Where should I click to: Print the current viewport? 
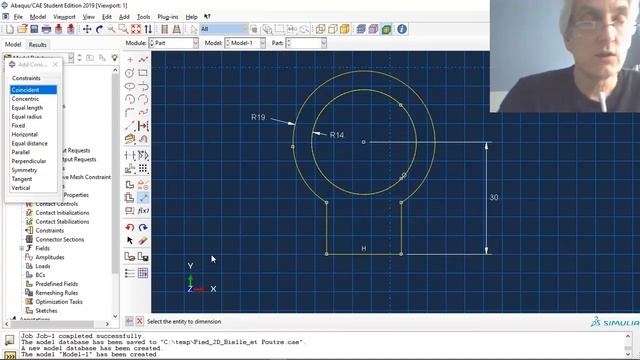point(47,29)
